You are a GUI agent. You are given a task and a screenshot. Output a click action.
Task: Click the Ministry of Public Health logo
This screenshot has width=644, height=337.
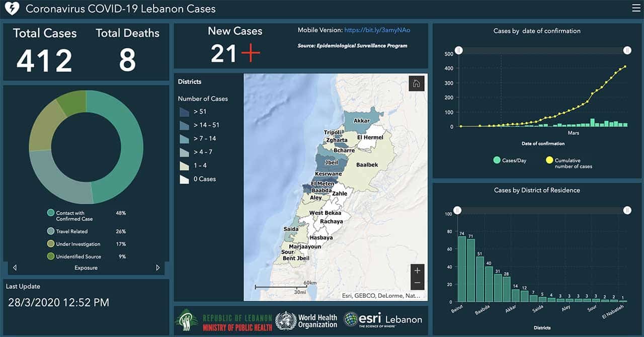click(x=224, y=320)
